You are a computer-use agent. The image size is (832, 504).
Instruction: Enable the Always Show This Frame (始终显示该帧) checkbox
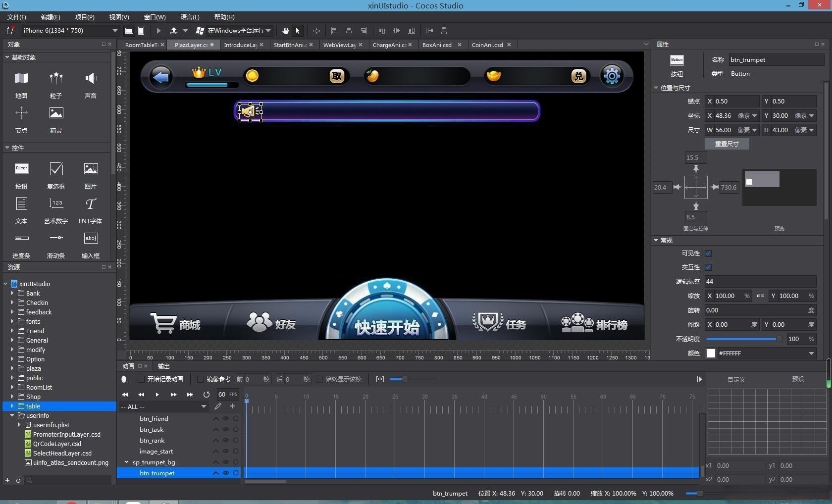click(x=319, y=379)
